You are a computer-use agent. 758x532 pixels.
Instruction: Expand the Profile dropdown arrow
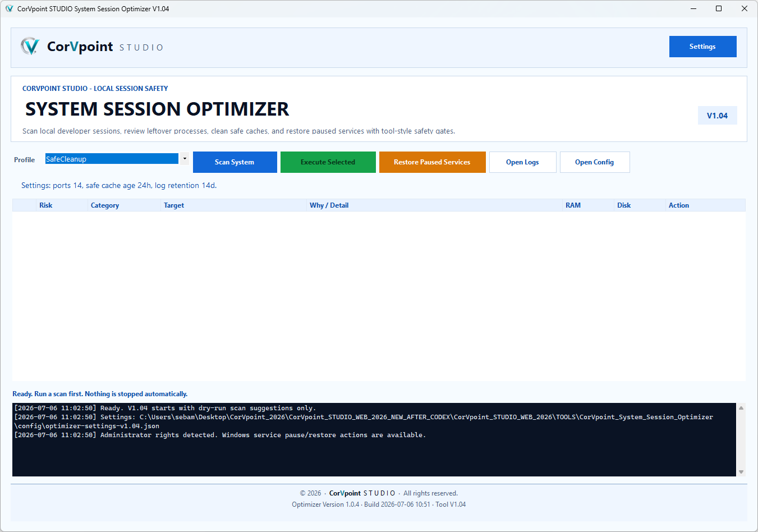point(185,159)
